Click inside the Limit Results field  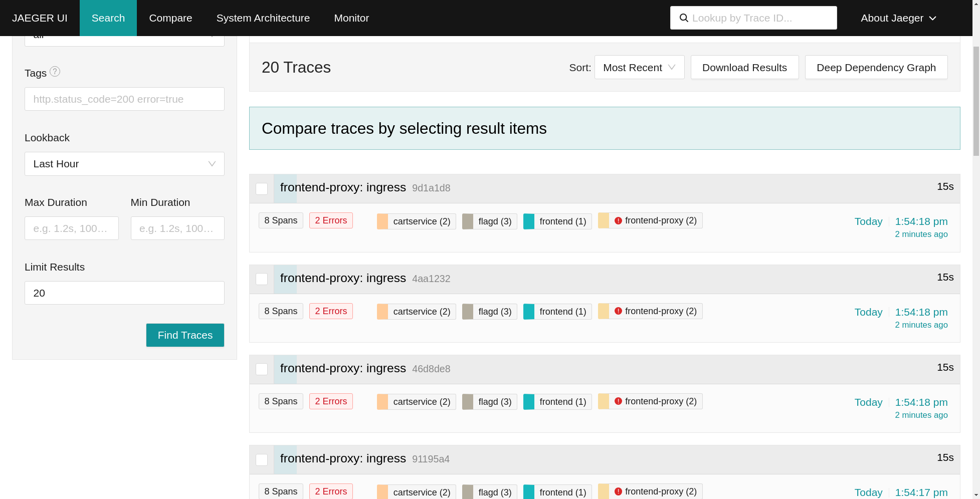[x=124, y=293]
